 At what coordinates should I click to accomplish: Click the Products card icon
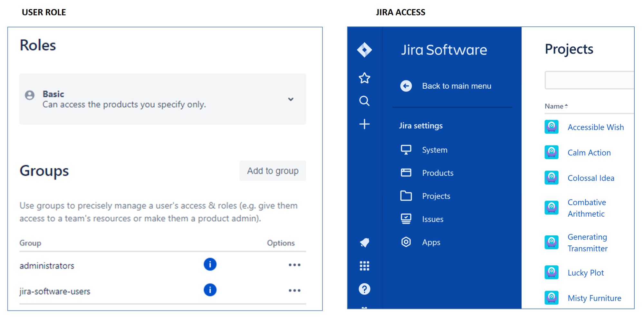tap(406, 172)
